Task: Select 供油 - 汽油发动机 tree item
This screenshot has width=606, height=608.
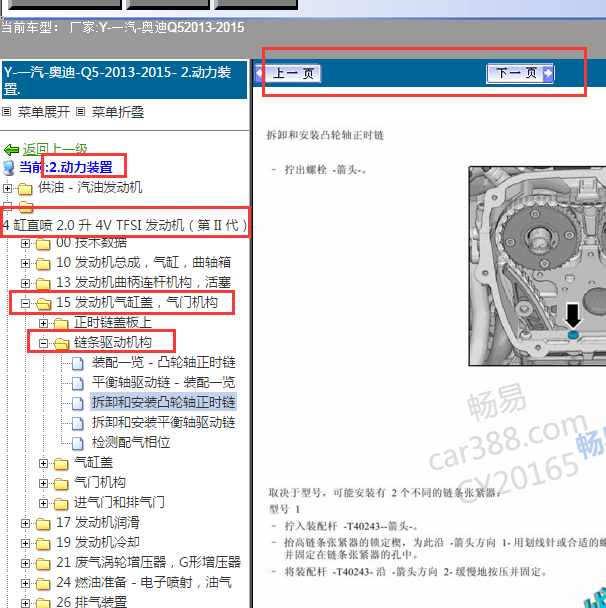Action: pyautogui.click(x=90, y=187)
